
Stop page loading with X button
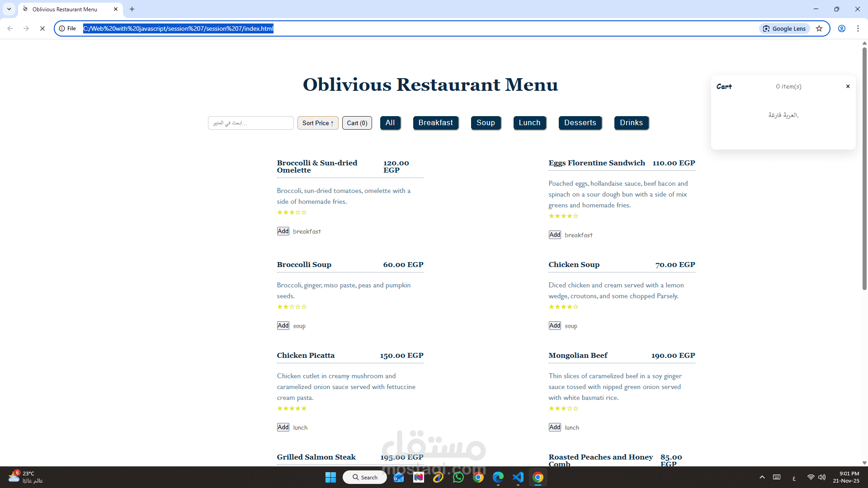pyautogui.click(x=42, y=28)
